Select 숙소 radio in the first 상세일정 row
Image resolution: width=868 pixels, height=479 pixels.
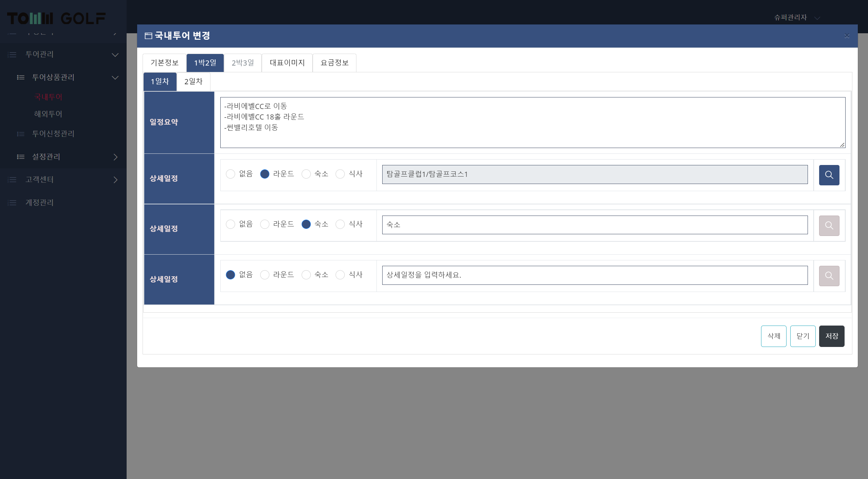(306, 174)
